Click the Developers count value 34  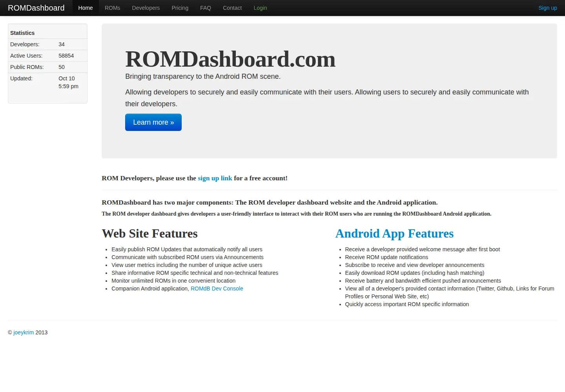[x=62, y=44]
